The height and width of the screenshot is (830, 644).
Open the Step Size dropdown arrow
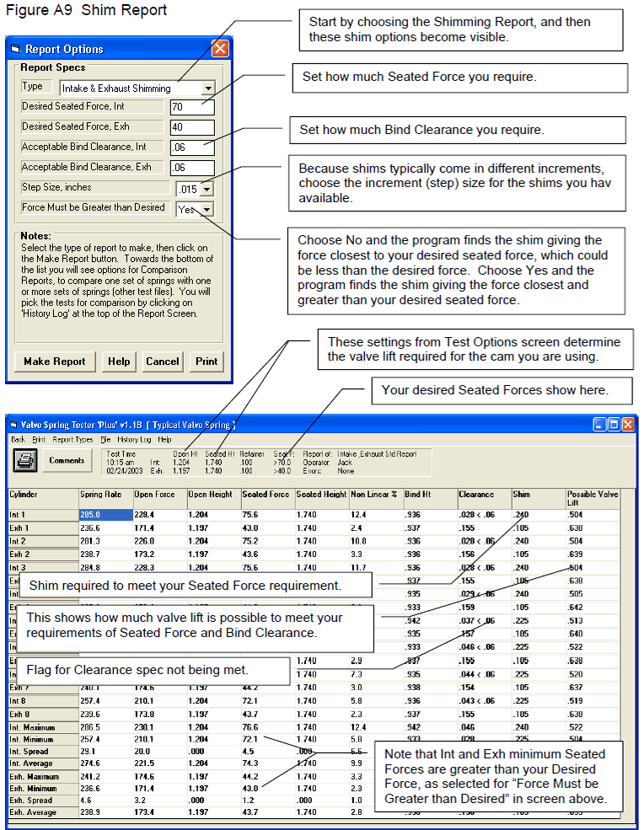[207, 189]
